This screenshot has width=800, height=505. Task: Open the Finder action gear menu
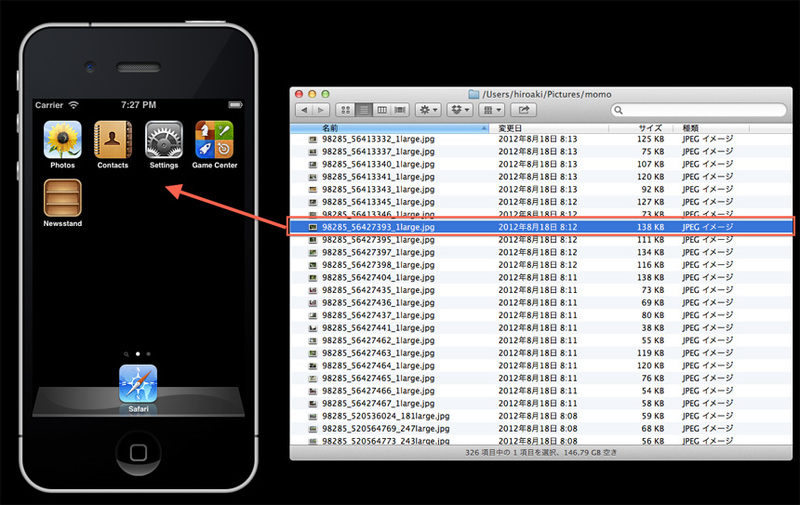click(x=428, y=110)
